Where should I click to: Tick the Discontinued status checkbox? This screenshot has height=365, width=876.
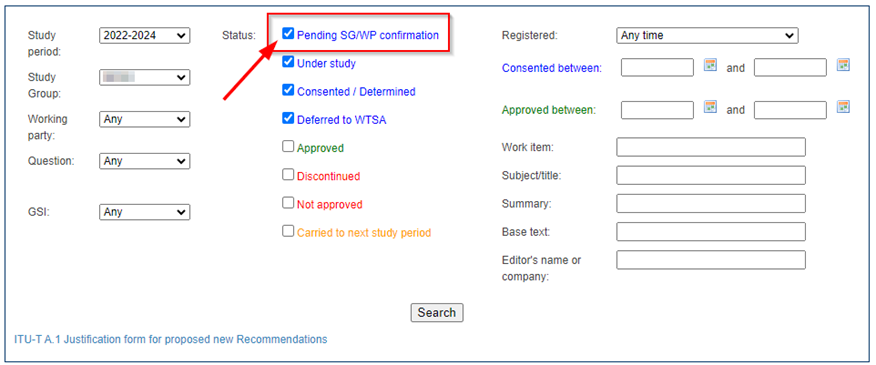288,174
